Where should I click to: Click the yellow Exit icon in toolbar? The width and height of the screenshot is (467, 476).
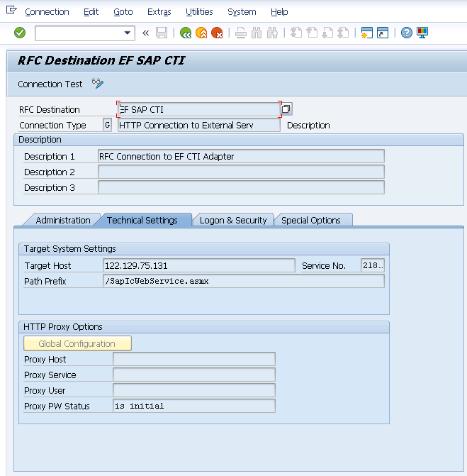pos(201,33)
